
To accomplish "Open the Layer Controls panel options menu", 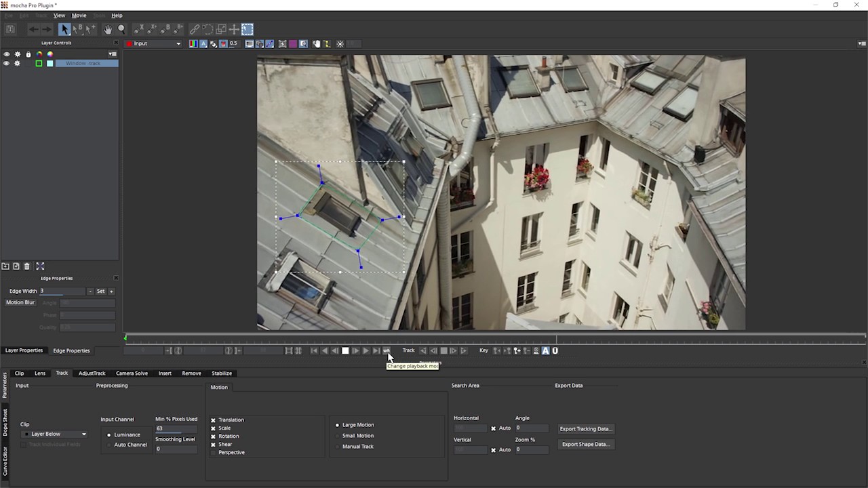I will click(113, 54).
